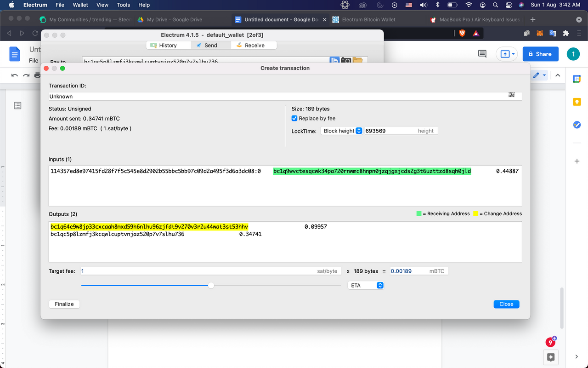Image resolution: width=588 pixels, height=368 pixels.
Task: Toggle the Replace by fee checkbox
Action: click(x=294, y=118)
